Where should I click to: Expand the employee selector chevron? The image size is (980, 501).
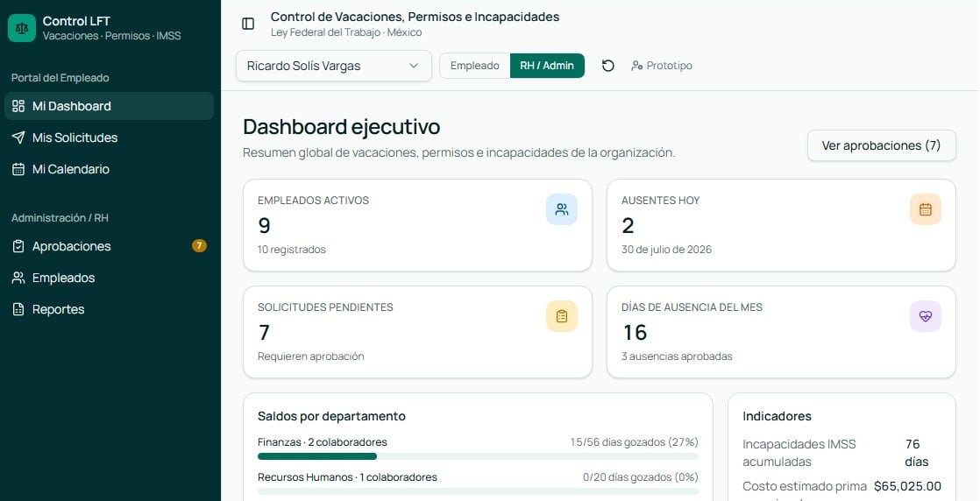413,66
